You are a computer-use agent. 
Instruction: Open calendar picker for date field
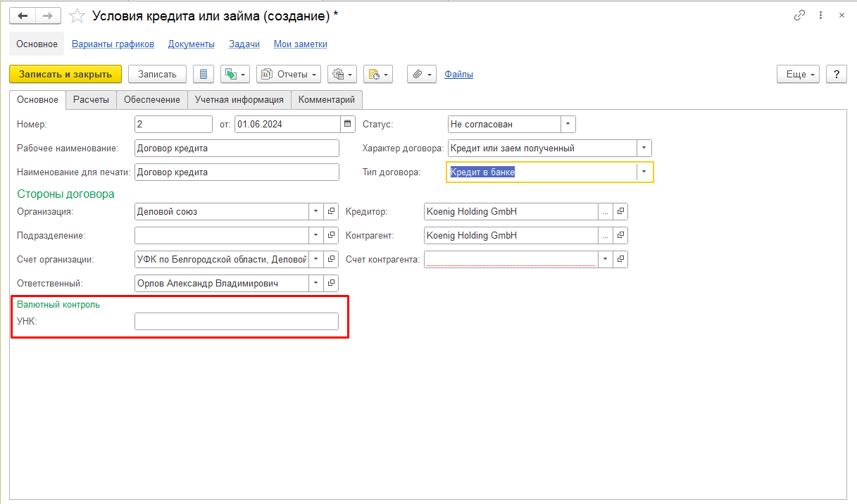[x=347, y=125]
